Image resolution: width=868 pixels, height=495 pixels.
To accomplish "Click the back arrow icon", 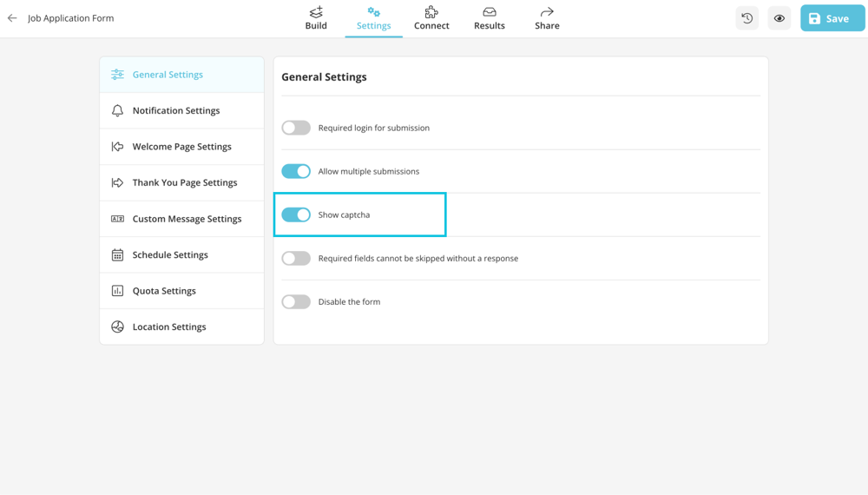I will (12, 18).
